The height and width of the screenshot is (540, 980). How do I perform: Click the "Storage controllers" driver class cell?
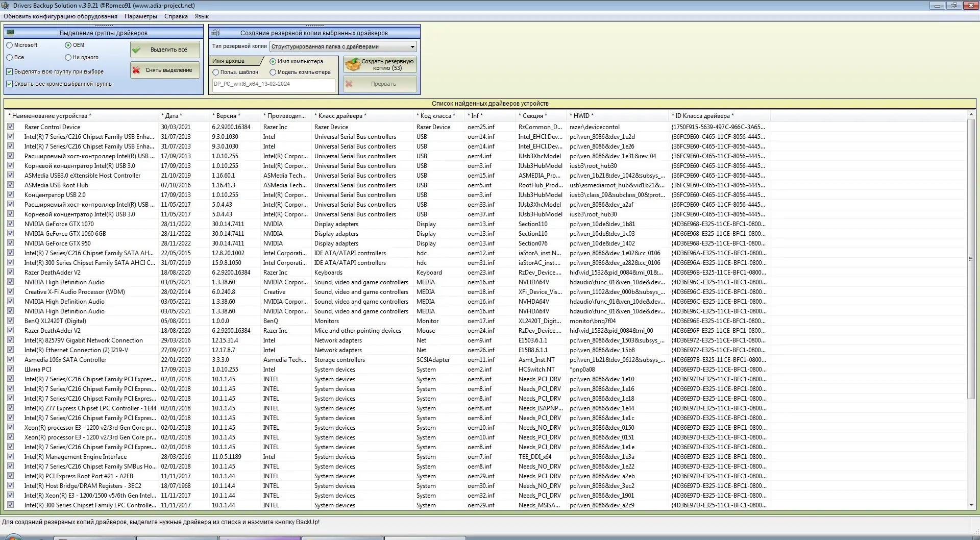point(340,360)
